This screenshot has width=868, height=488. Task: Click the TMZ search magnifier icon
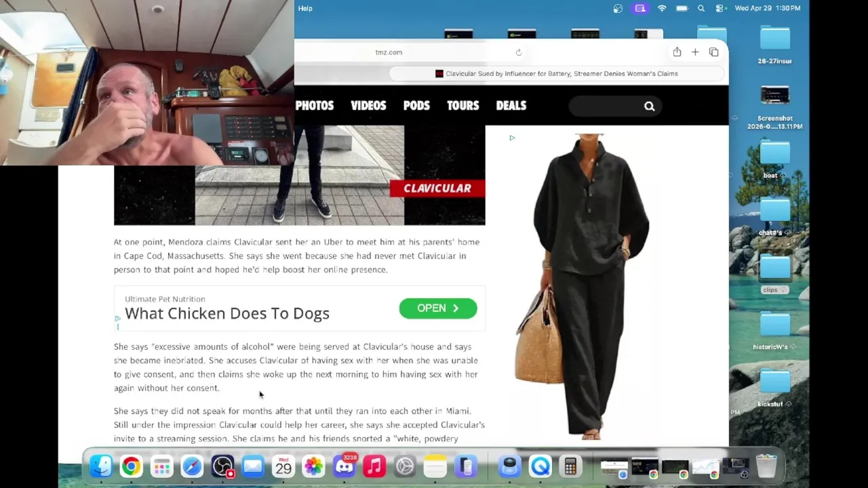tap(649, 106)
